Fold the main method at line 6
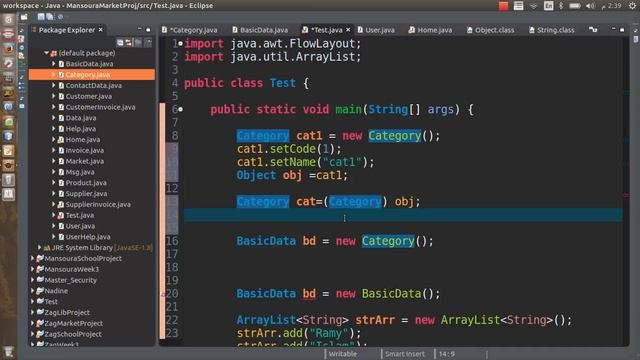640x360 pixels. pos(180,109)
